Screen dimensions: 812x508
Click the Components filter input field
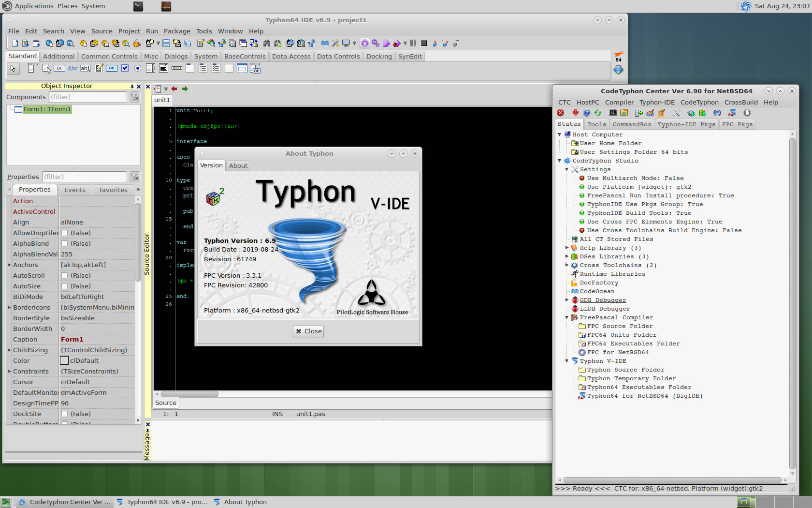[88, 97]
